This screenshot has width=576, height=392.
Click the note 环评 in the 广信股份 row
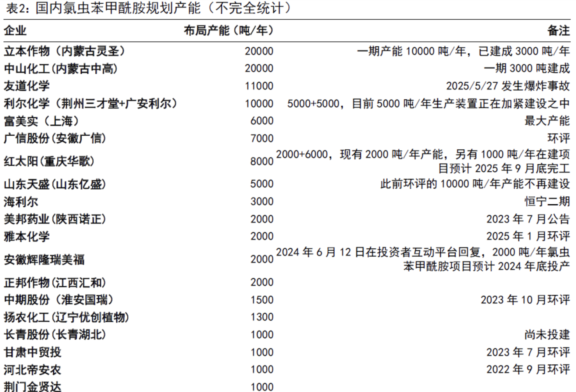coord(558,138)
